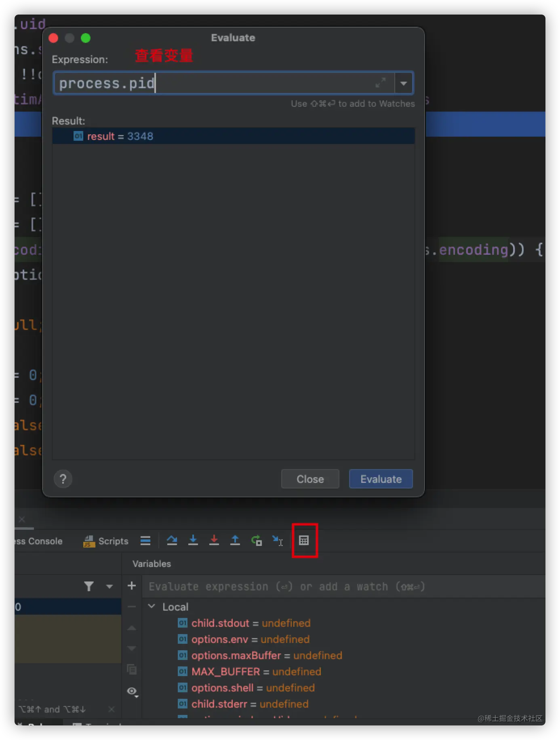
Task: Click the Evaluate dialog title bar
Action: tap(233, 38)
